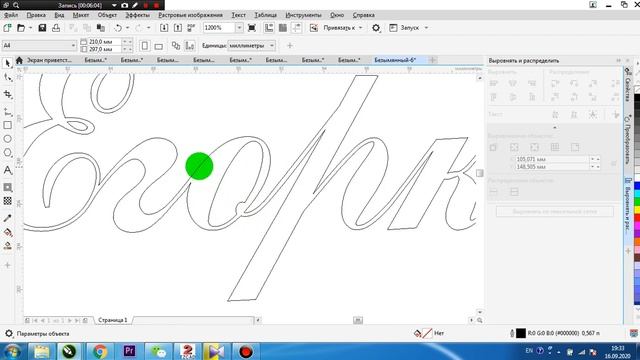Expand the Запуск launcher dropdown

[x=426, y=28]
